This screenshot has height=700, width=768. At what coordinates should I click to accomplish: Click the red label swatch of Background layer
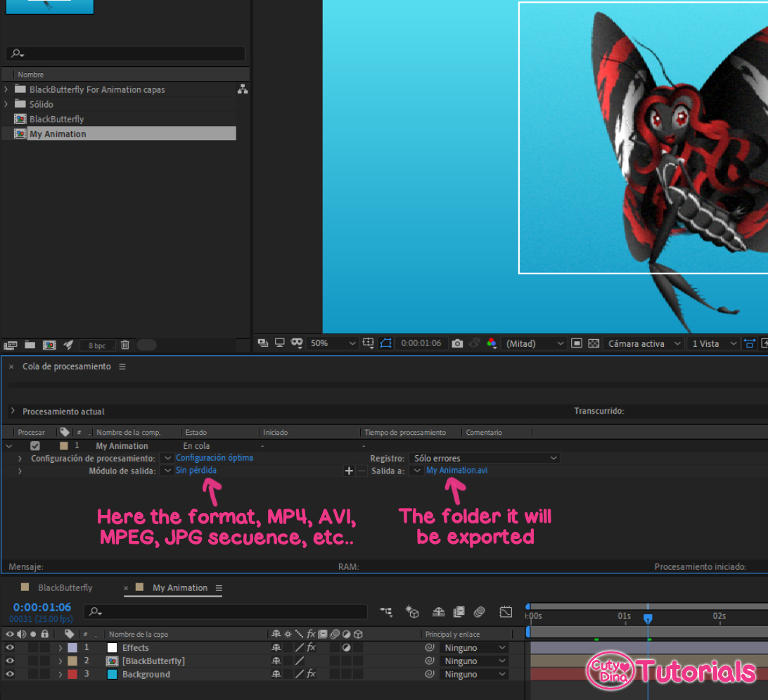[72, 674]
